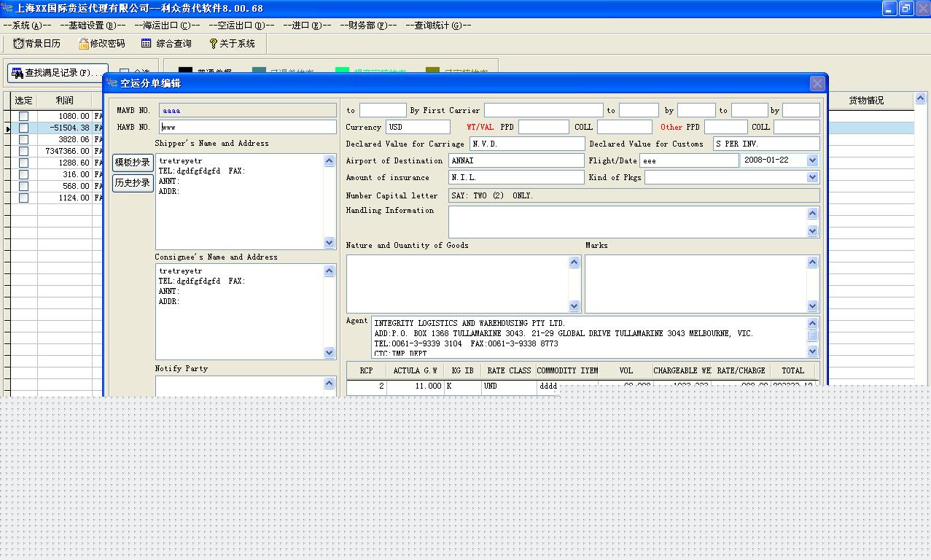931x560 pixels.
Task: Tick the checkbox for the 3828.06 row
Action: pos(24,139)
